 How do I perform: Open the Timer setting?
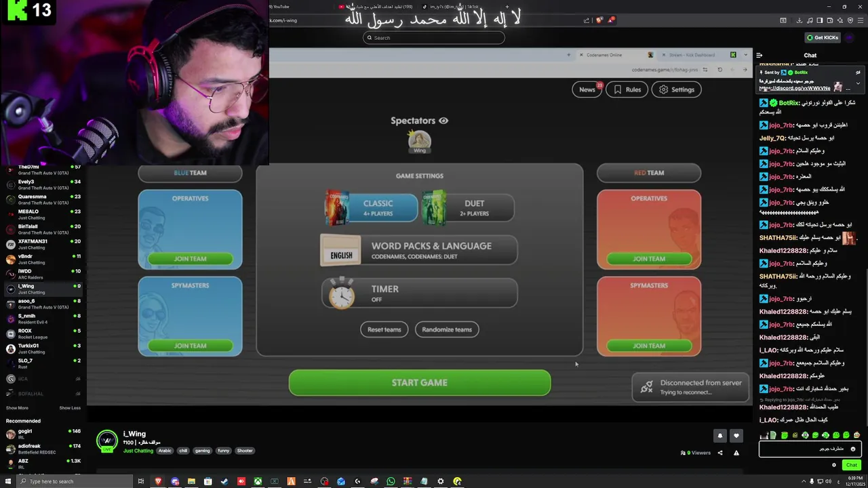(x=419, y=293)
